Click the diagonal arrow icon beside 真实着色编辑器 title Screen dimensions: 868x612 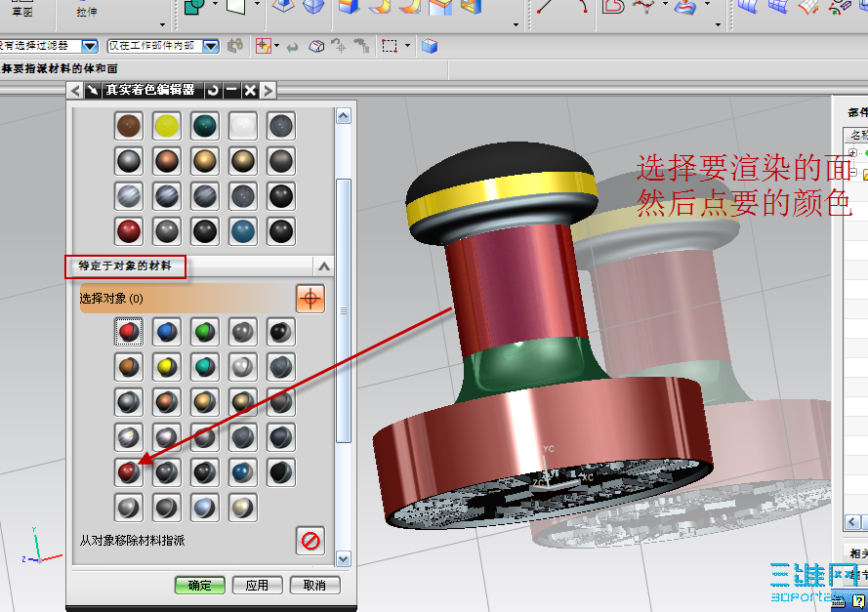(93, 90)
